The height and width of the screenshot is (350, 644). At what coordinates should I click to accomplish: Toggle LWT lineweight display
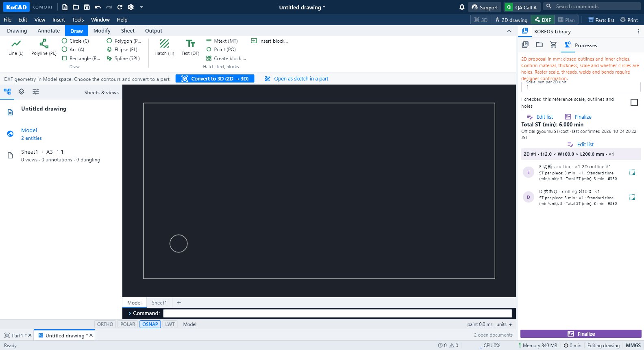click(170, 324)
